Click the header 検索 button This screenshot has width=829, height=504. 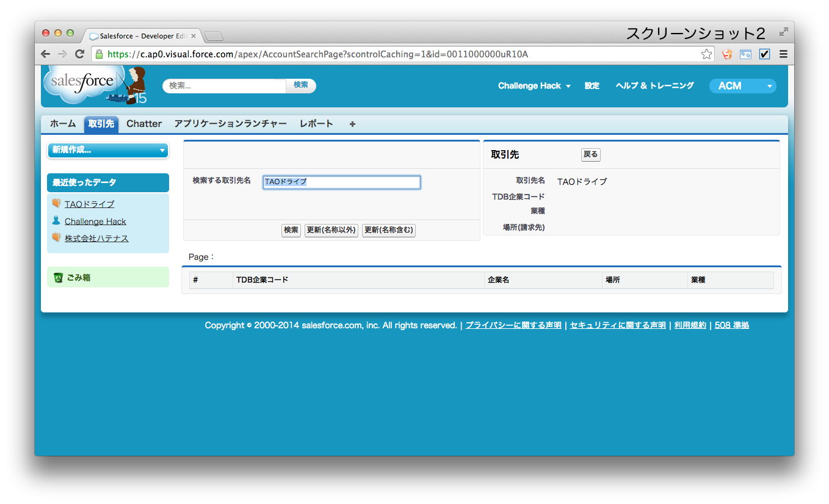point(301,85)
